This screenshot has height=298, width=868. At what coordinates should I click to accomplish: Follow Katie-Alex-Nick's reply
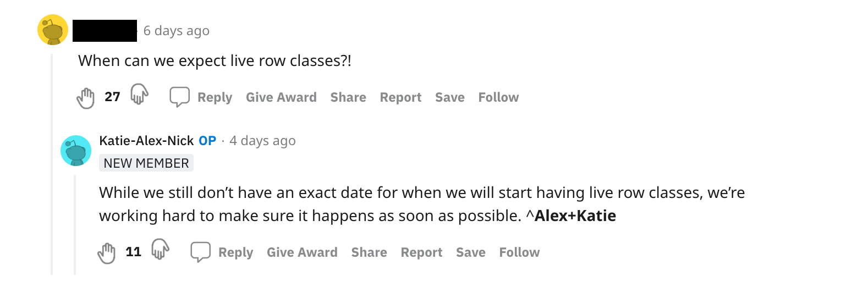pyautogui.click(x=519, y=252)
